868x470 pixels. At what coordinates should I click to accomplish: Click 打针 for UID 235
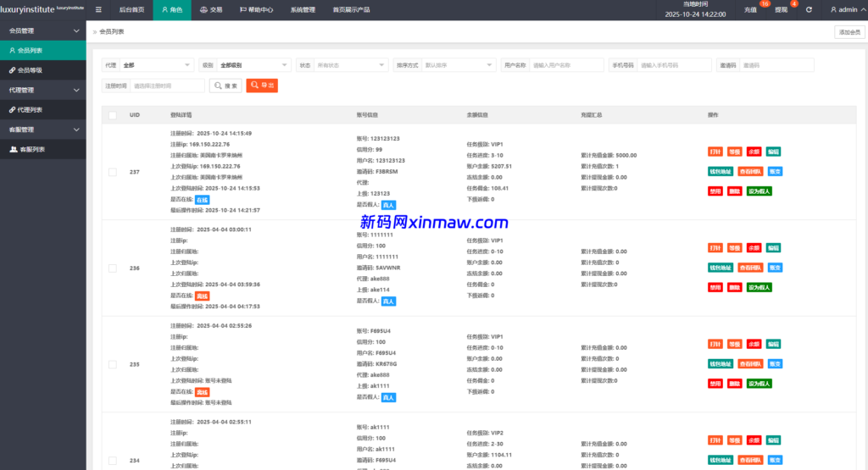715,344
